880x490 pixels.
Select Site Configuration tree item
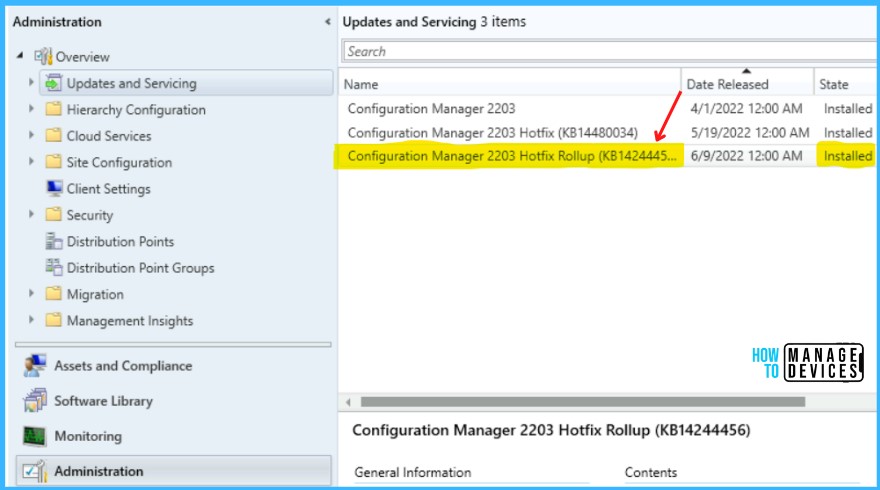tap(119, 162)
